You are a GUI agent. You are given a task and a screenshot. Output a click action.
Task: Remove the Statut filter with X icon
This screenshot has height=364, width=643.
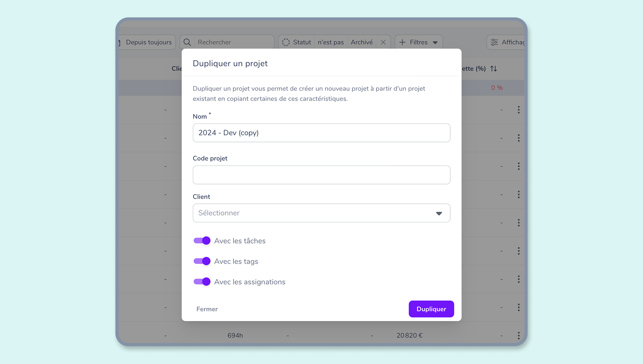[x=383, y=42]
